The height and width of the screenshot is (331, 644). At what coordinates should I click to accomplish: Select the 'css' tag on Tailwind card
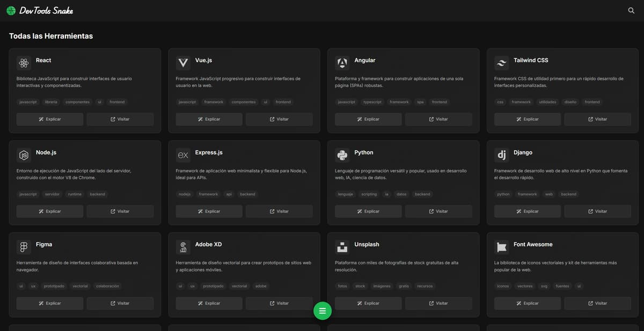click(500, 102)
